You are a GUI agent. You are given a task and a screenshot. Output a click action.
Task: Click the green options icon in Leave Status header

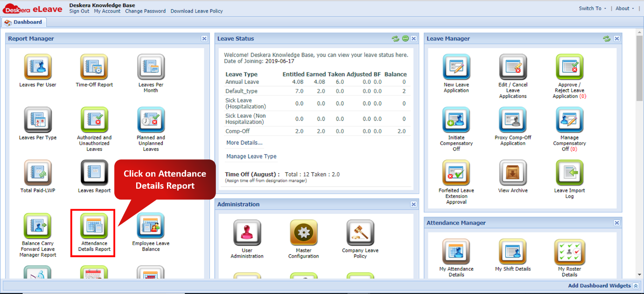pos(405,39)
